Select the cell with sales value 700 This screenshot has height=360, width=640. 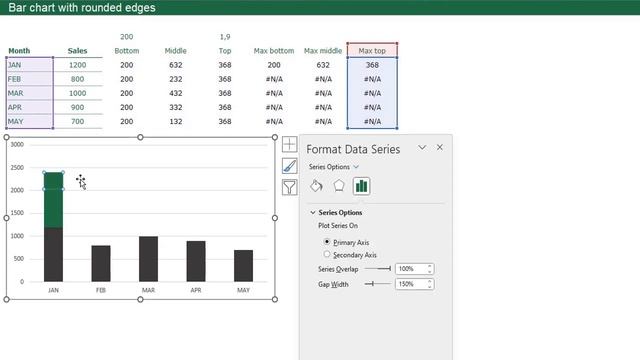(78, 121)
